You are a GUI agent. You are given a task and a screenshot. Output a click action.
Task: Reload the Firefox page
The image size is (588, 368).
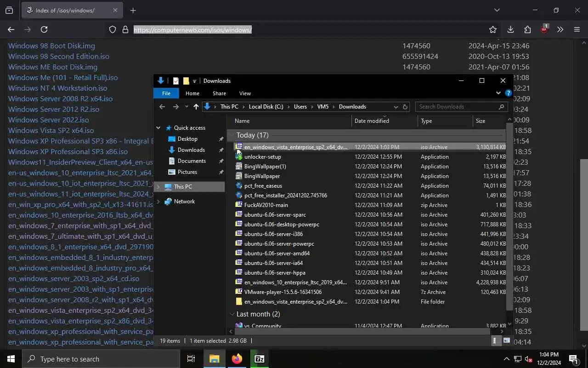(x=44, y=29)
